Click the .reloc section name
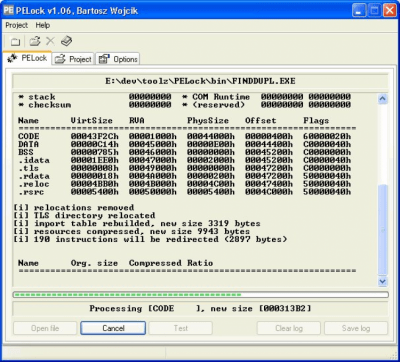The image size is (400, 362). point(34,184)
